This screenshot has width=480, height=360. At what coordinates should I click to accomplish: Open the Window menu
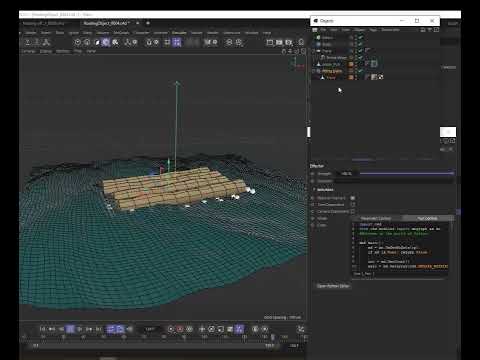[252, 33]
